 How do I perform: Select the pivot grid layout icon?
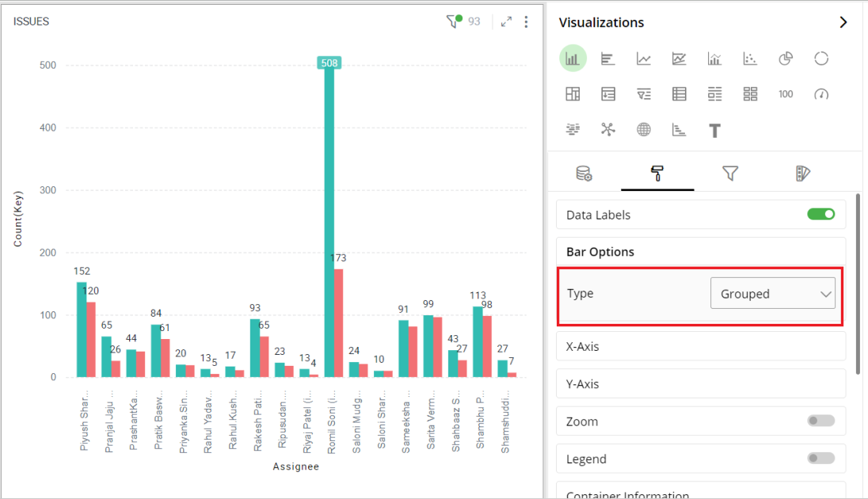[573, 94]
